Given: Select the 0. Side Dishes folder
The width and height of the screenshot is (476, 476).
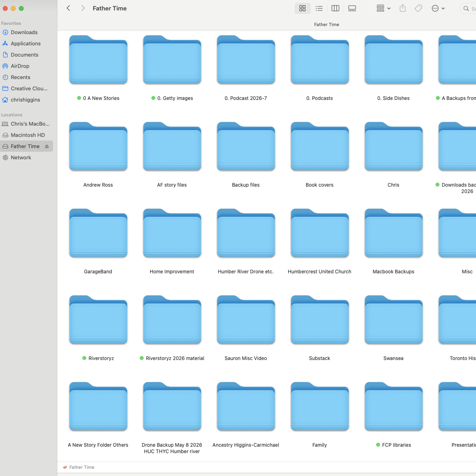Looking at the screenshot, I should click(393, 59).
